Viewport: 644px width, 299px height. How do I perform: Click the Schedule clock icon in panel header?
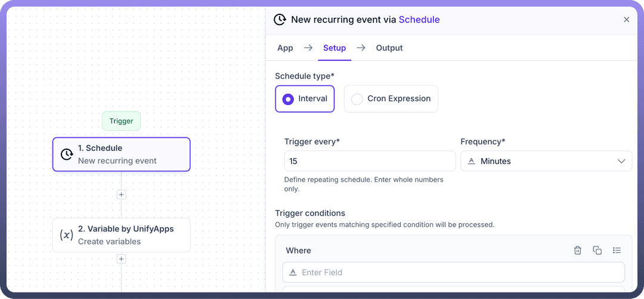[280, 20]
